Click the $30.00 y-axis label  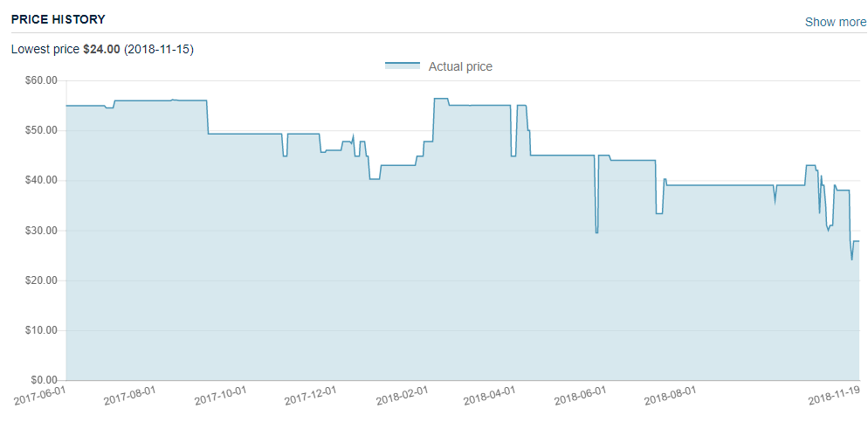click(x=42, y=231)
